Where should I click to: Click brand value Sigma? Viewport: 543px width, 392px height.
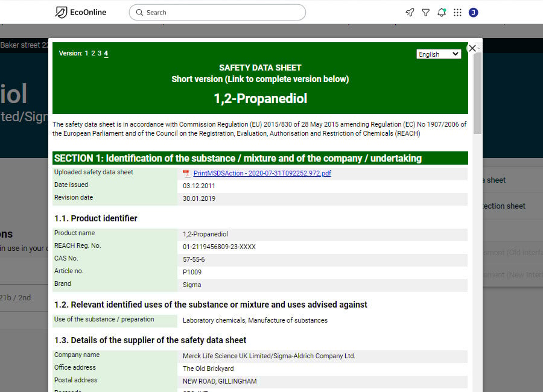[x=192, y=285]
